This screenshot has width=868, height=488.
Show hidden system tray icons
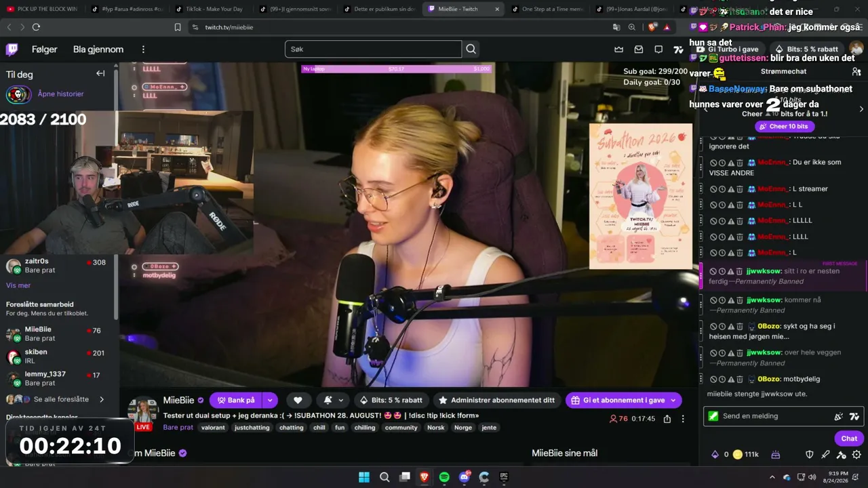772,477
